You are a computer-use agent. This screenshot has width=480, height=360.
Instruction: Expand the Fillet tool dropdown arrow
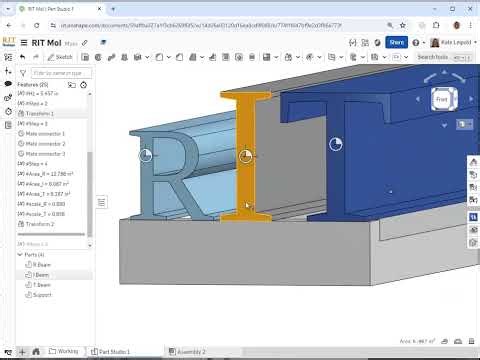(168, 57)
